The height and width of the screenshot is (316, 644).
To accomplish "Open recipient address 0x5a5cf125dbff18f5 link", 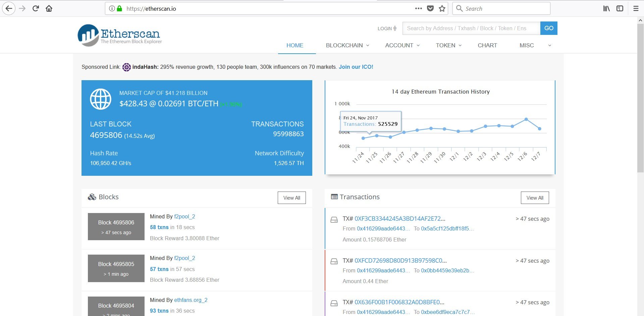I will point(447,228).
